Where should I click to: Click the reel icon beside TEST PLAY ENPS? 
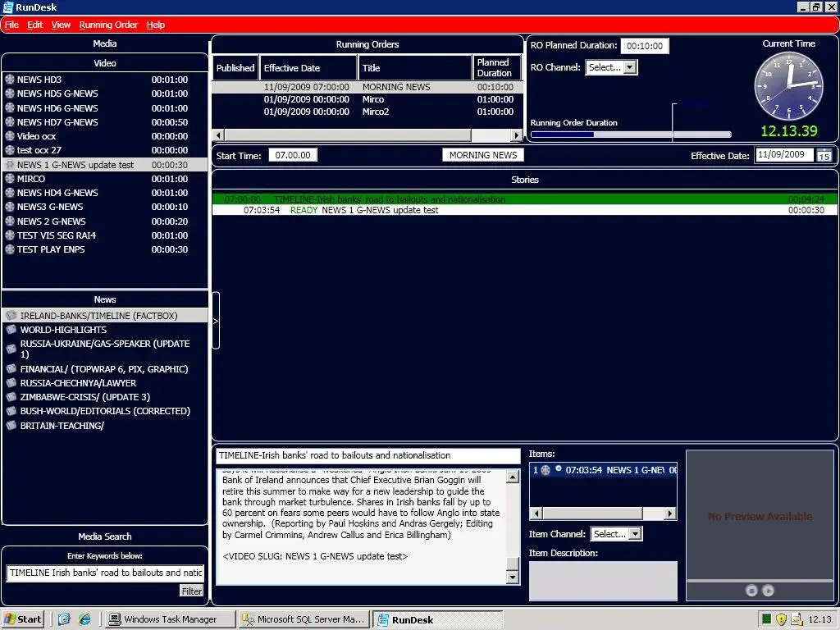pyautogui.click(x=10, y=249)
